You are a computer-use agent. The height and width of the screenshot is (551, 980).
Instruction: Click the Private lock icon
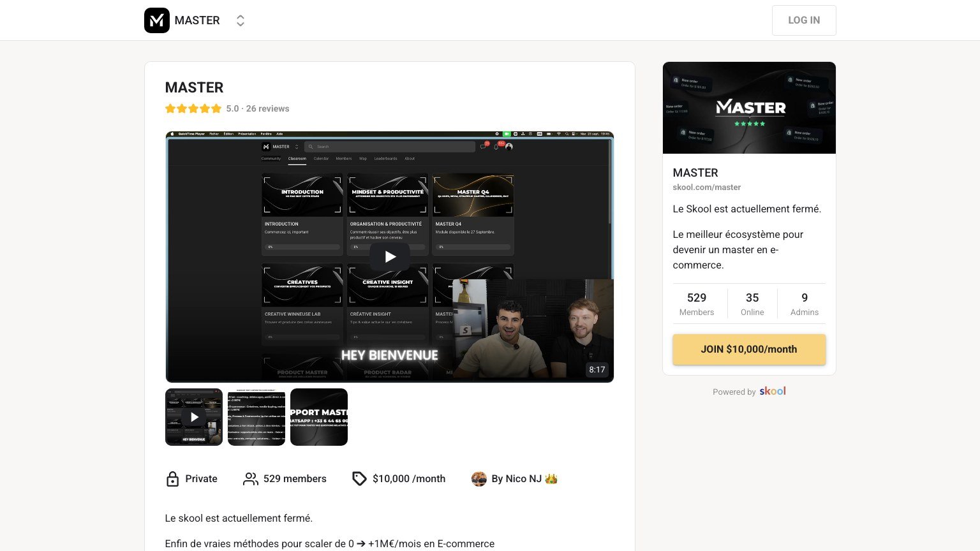coord(172,479)
